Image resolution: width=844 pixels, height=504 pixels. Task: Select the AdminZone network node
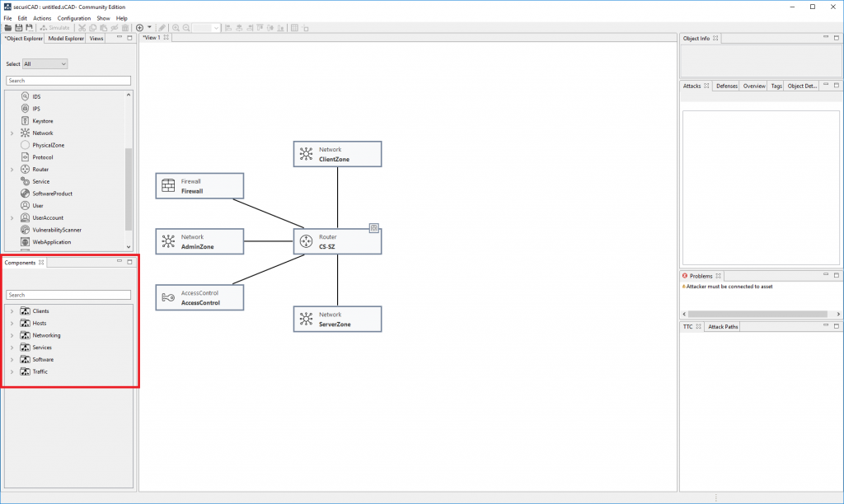pyautogui.click(x=199, y=241)
